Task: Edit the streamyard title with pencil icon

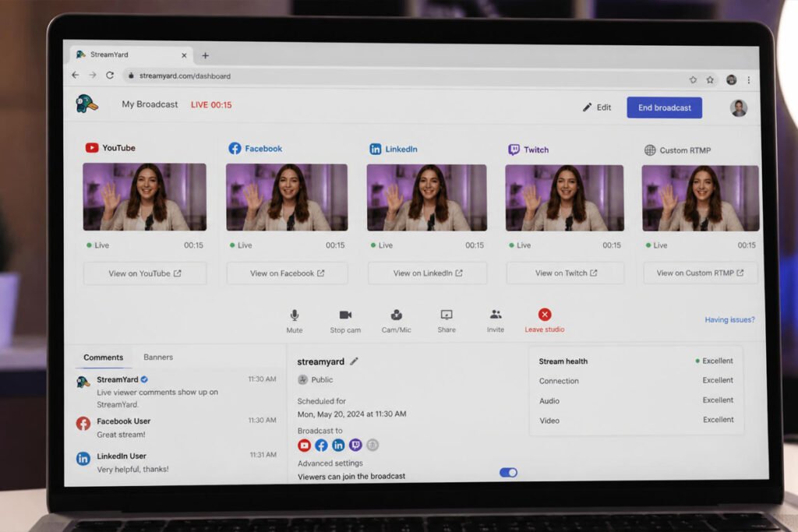Action: 355,361
